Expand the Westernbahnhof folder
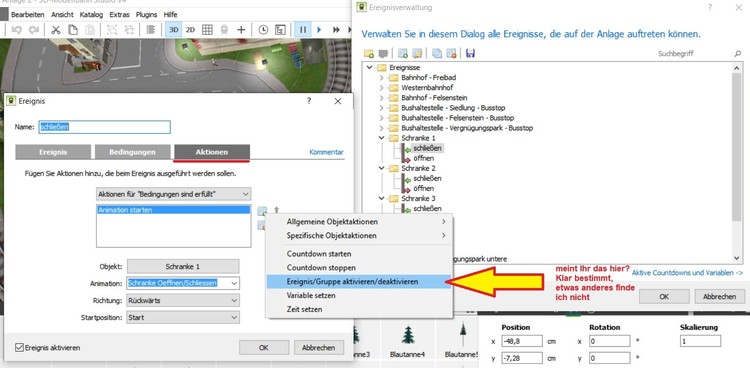Image resolution: width=750 pixels, height=368 pixels. (x=381, y=88)
